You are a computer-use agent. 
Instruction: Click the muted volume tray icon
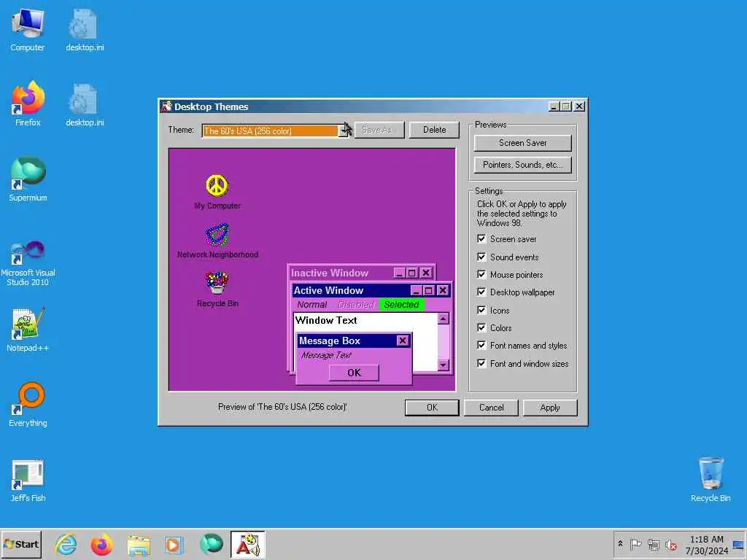[x=671, y=544]
